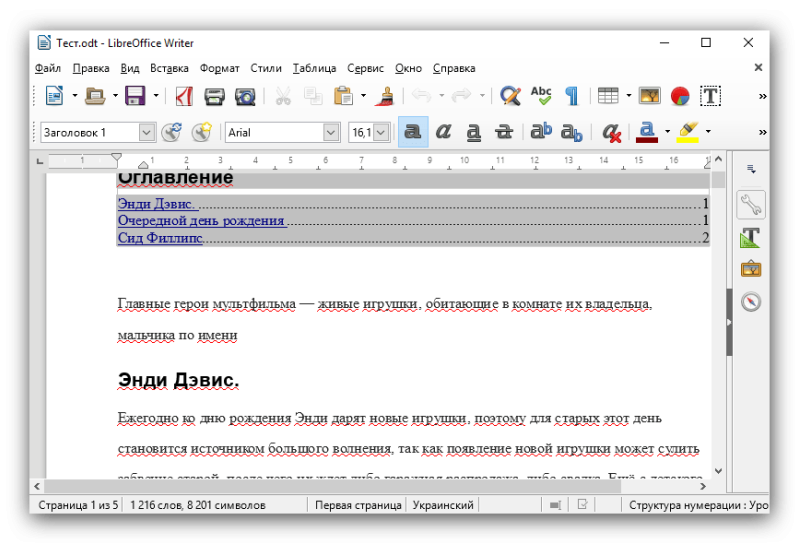Open the Paste options dropdown arrow
Screen dimensions: 800x544
point(363,96)
